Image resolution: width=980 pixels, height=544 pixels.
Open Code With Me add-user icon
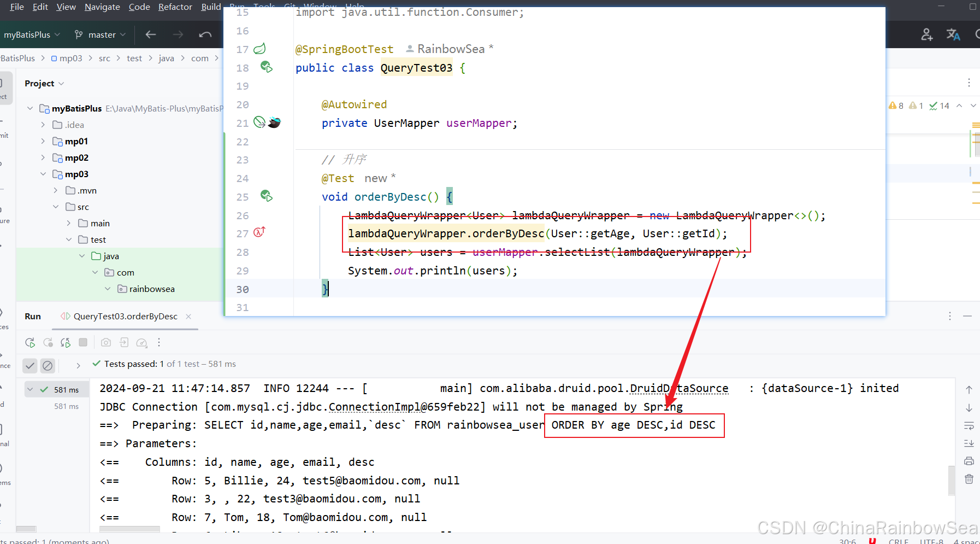[x=927, y=34]
